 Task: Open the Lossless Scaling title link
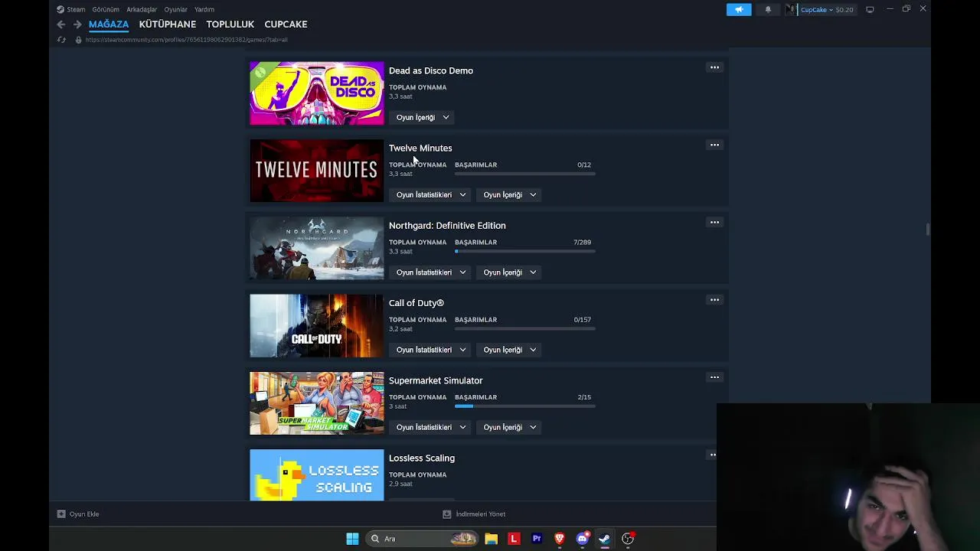[x=421, y=458]
